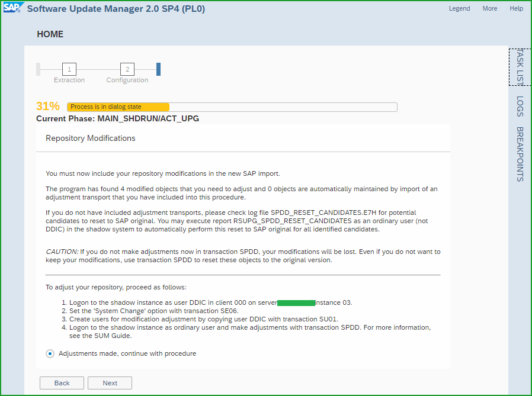Open the TASK LIST side tab
532x396 pixels.
[x=520, y=67]
